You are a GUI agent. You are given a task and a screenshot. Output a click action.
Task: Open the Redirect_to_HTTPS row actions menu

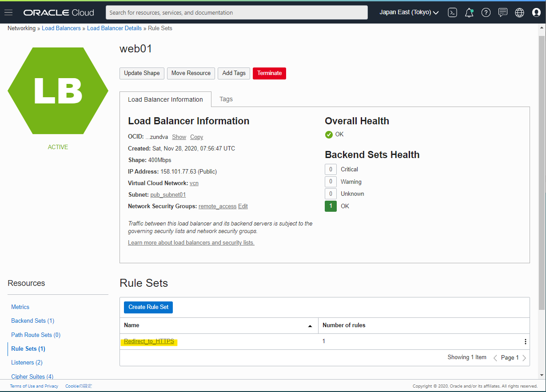click(x=525, y=341)
